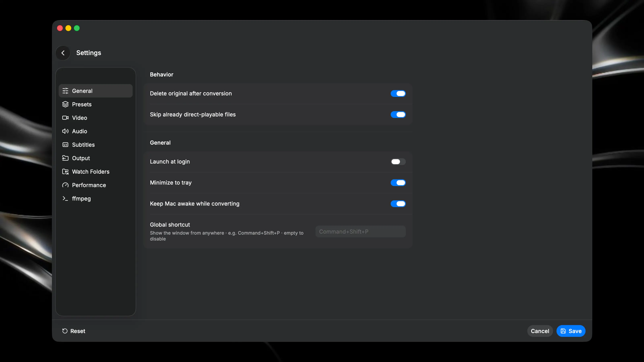
Task: Save the settings
Action: coord(571,331)
